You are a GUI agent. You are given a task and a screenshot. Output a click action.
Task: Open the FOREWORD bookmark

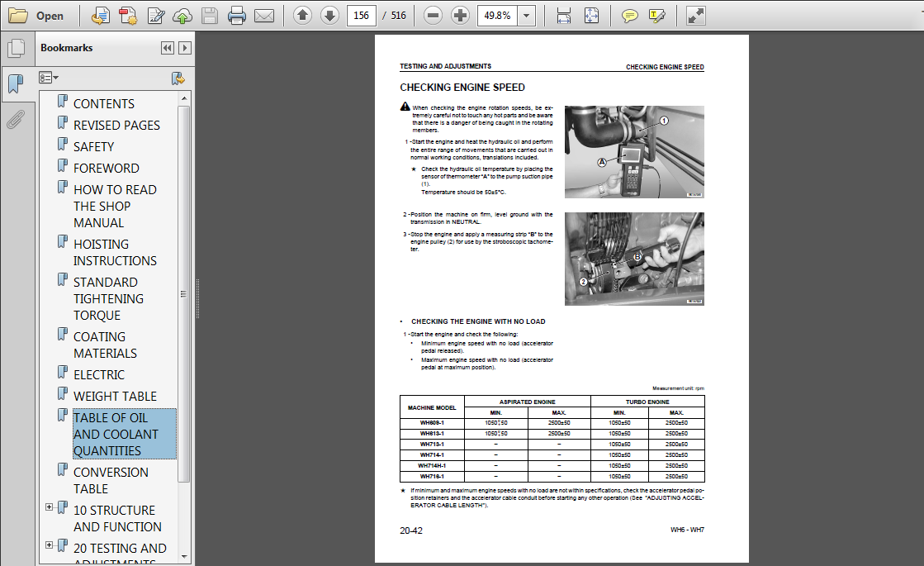[x=106, y=168]
